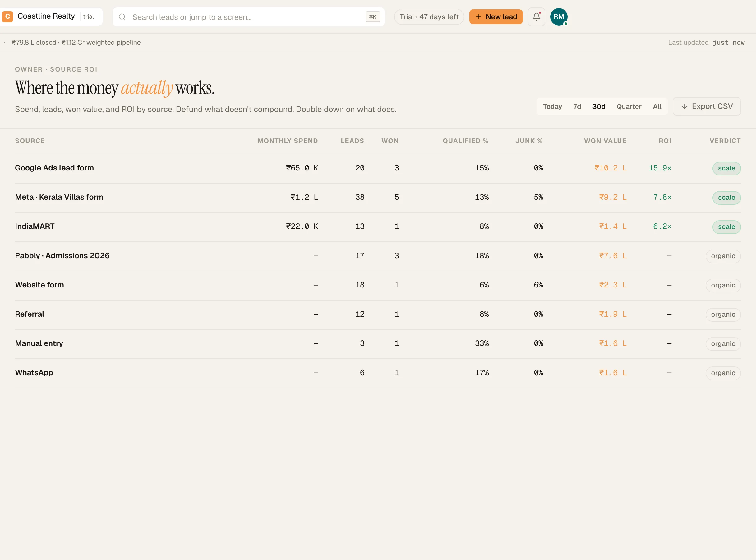Click the ₹1.2 L monthly spend

click(304, 197)
